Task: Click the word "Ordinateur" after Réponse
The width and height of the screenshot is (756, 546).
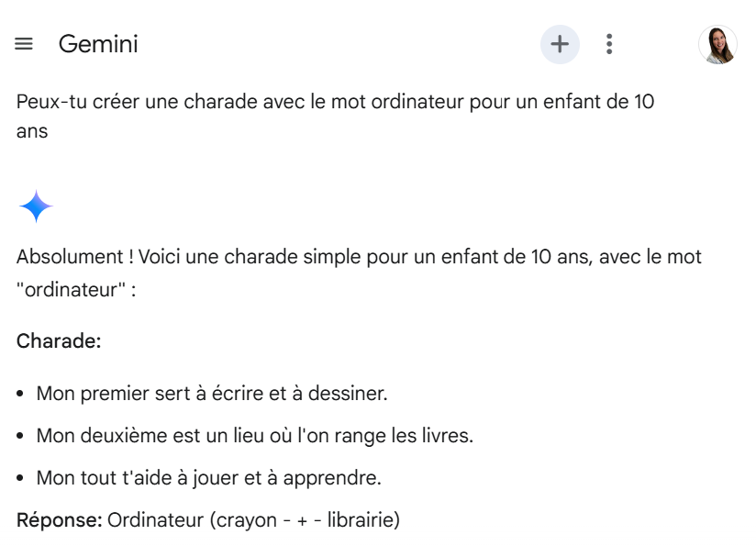Action: [156, 520]
